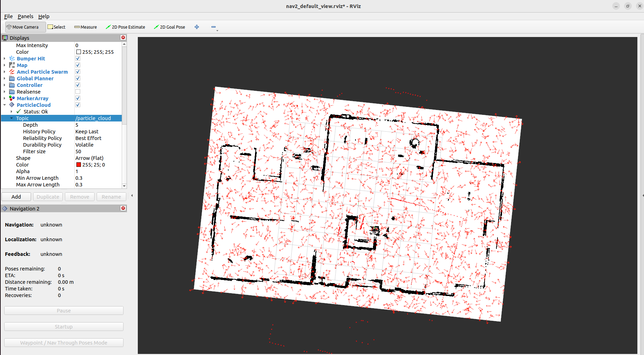Expand the Bumper Hit display settings
Image resolution: width=644 pixels, height=355 pixels.
(4, 58)
